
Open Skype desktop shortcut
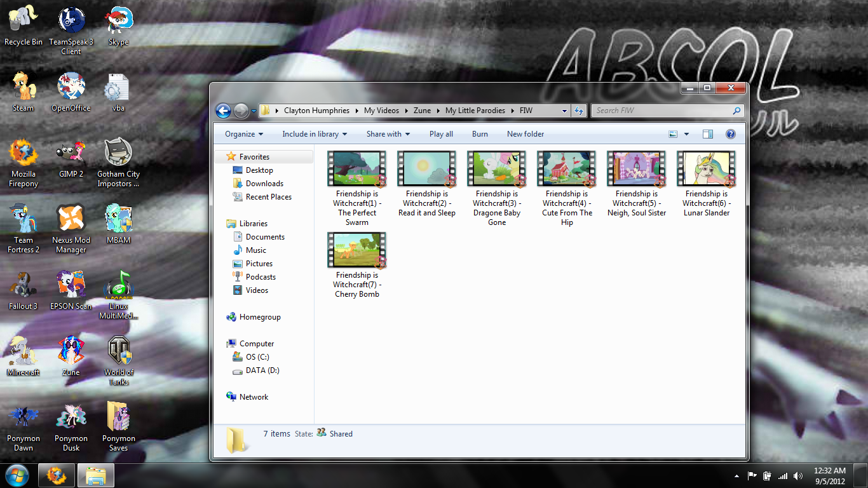click(119, 26)
